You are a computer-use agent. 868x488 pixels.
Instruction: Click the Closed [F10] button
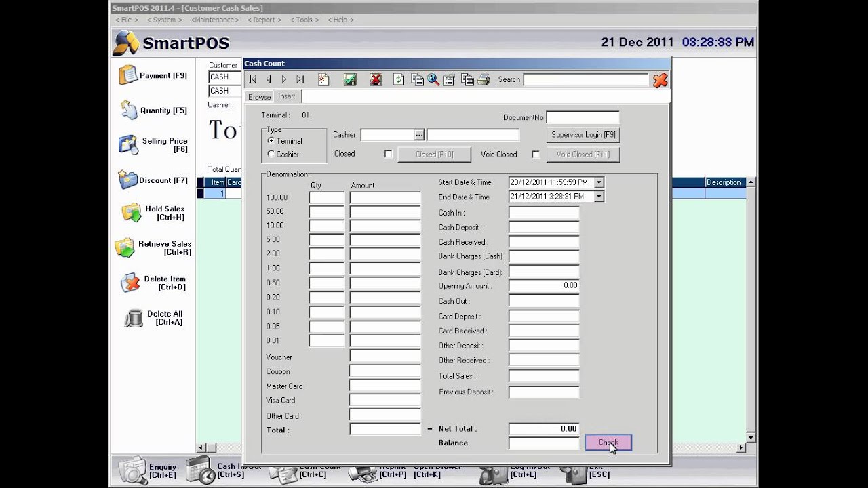coord(434,155)
